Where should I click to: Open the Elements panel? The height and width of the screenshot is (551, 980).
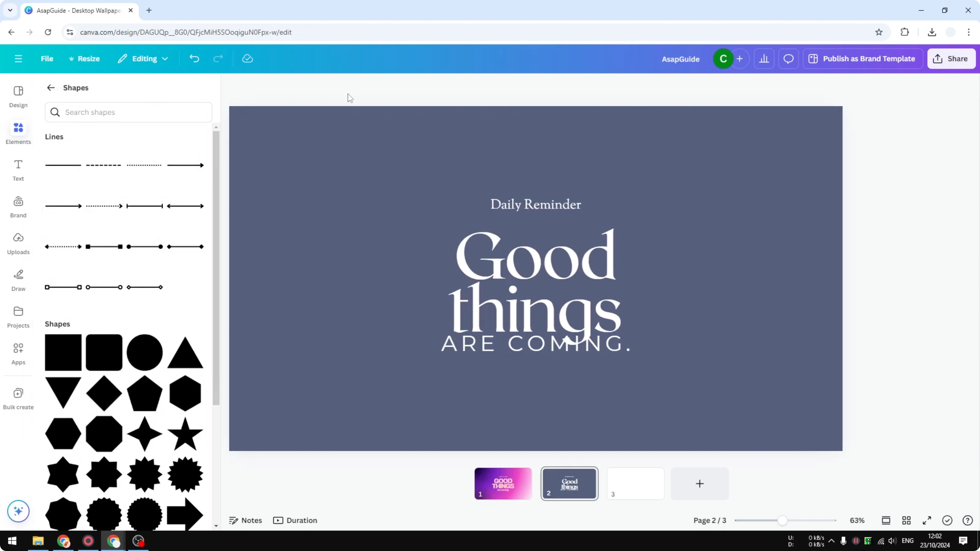coord(18,132)
